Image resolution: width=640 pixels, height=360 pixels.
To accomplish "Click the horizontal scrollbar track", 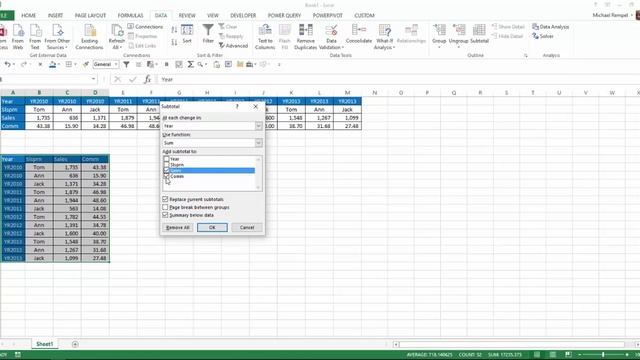I will coord(512,344).
